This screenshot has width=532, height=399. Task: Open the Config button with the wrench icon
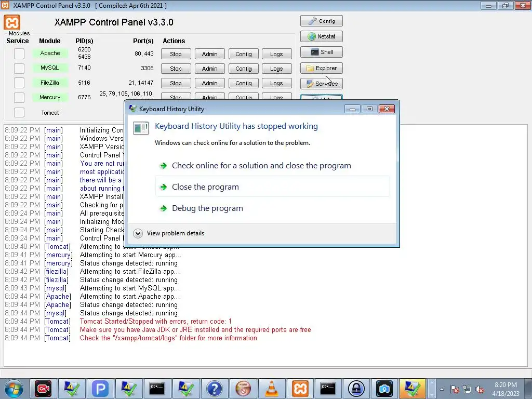[321, 21]
